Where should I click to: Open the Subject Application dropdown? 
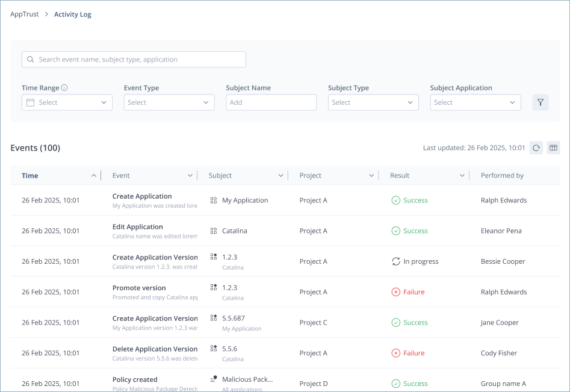[x=476, y=102]
